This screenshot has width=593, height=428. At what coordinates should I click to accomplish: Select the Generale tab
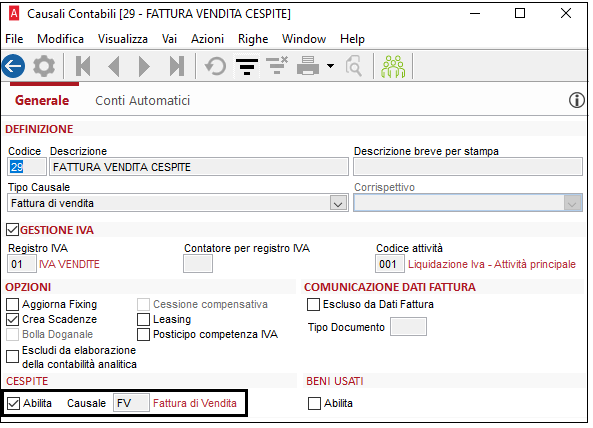42,101
